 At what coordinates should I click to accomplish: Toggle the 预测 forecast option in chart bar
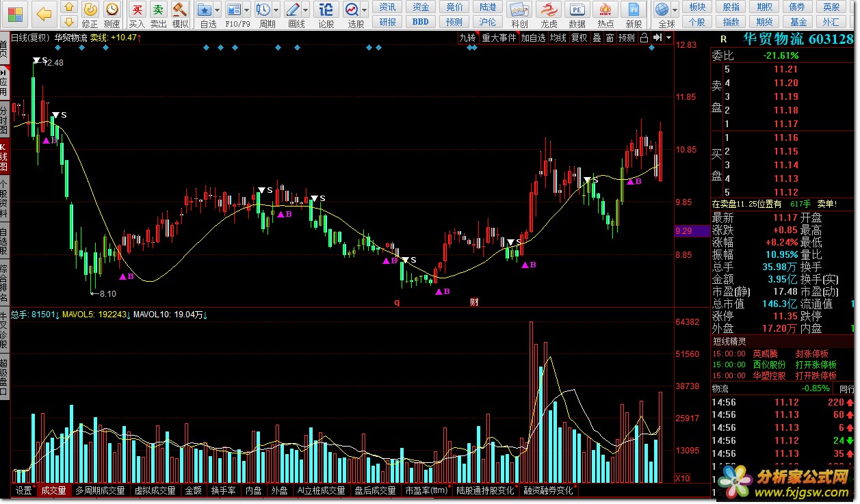[x=627, y=38]
